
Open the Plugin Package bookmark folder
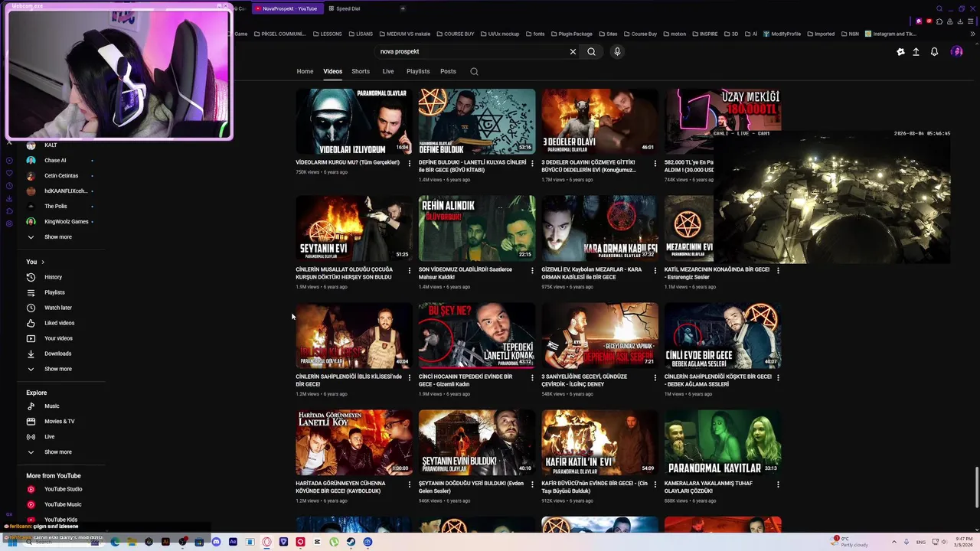(571, 34)
